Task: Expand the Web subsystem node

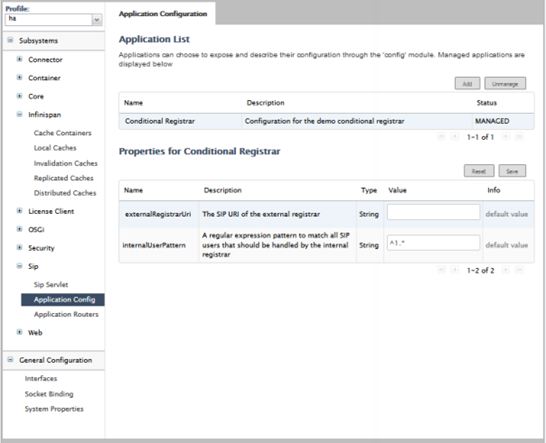Action: [x=20, y=332]
